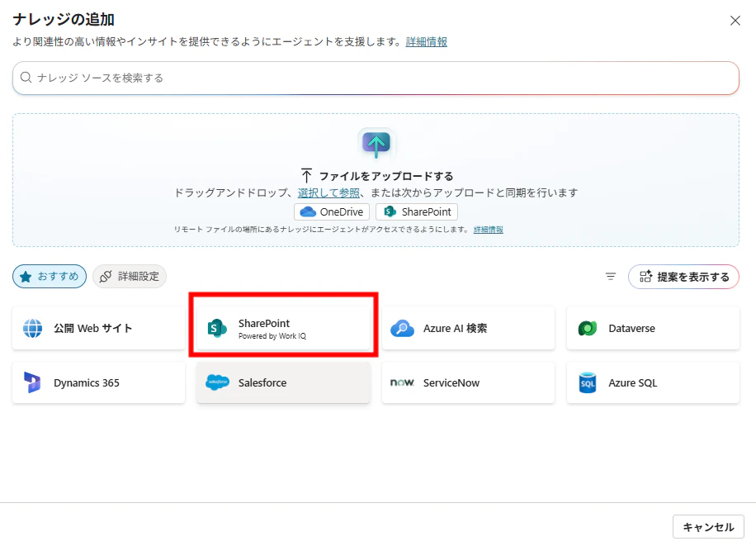Image resolution: width=756 pixels, height=546 pixels.
Task: Click the Azure AI 検索 cloud icon
Action: tap(402, 328)
